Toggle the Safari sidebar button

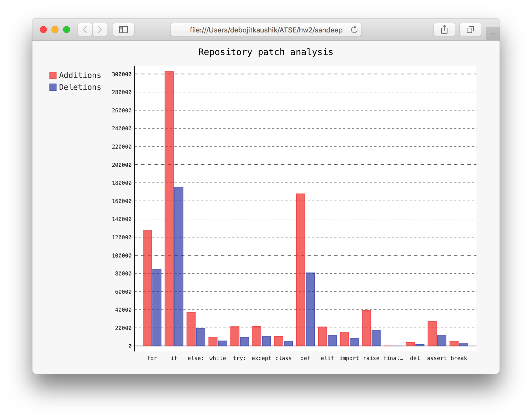(124, 30)
